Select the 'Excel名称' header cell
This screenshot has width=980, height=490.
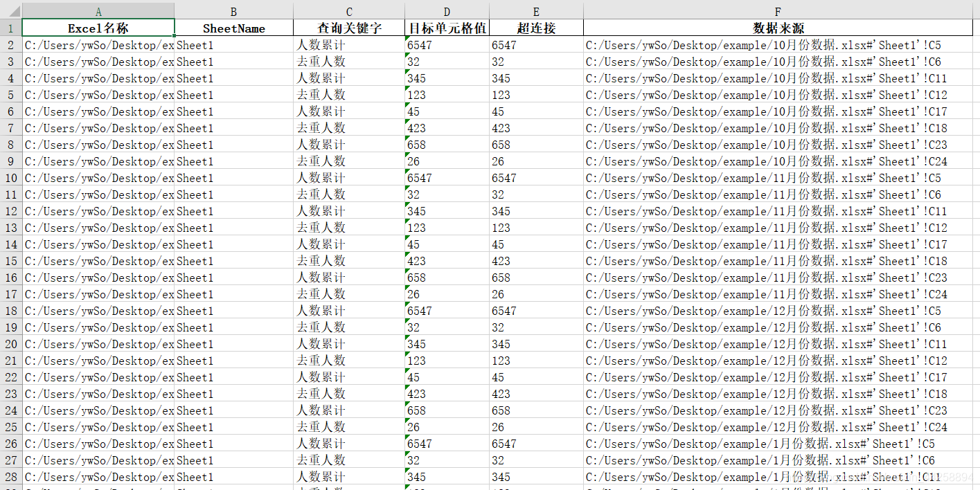98,28
